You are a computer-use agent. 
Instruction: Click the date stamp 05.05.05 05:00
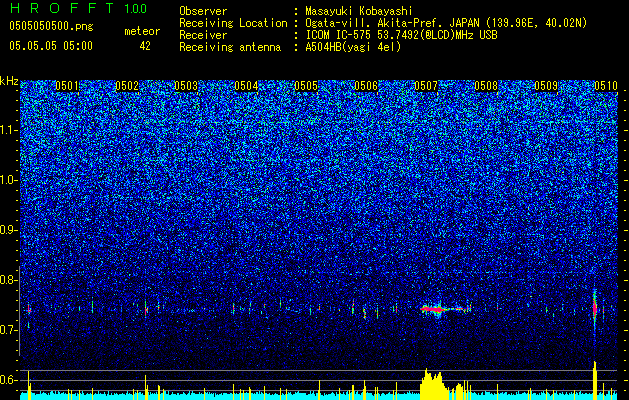51,46
